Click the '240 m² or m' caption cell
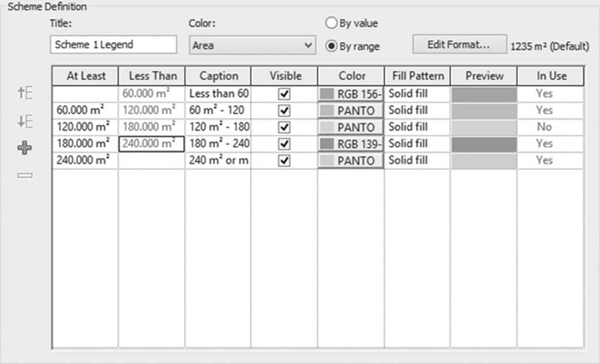 click(x=218, y=160)
